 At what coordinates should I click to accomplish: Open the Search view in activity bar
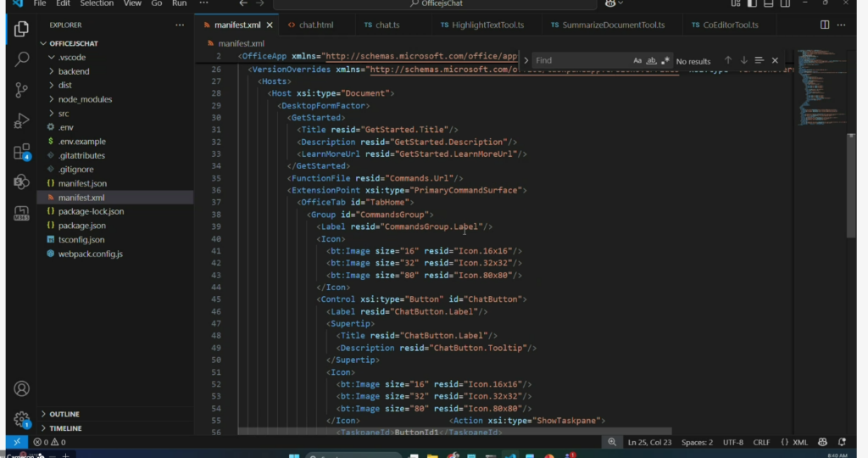point(22,59)
